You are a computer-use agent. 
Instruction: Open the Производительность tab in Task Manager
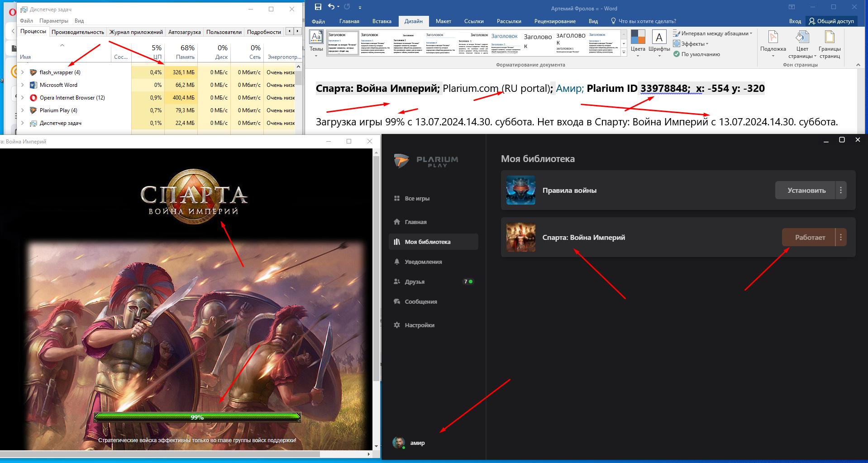tap(78, 32)
